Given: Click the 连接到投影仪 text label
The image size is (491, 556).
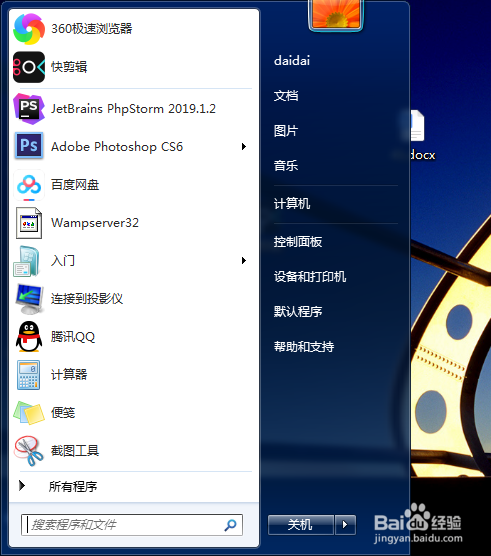Looking at the screenshot, I should click(x=87, y=299).
